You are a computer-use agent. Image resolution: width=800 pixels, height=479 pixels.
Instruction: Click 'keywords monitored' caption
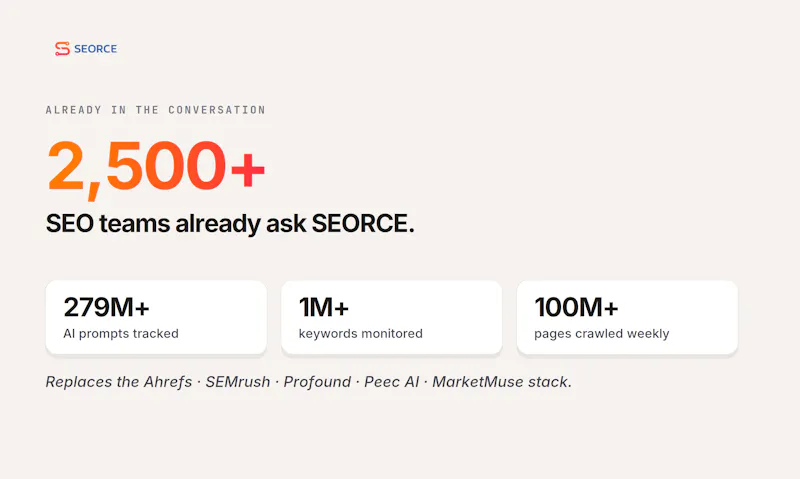click(x=361, y=334)
